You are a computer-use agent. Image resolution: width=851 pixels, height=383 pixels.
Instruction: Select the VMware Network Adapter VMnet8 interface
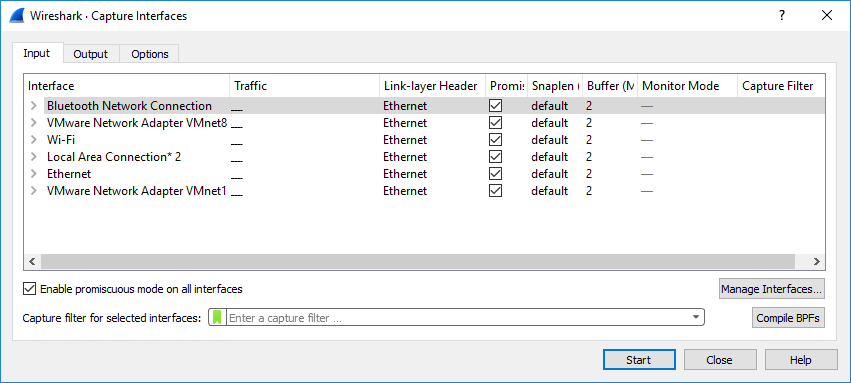(x=137, y=123)
